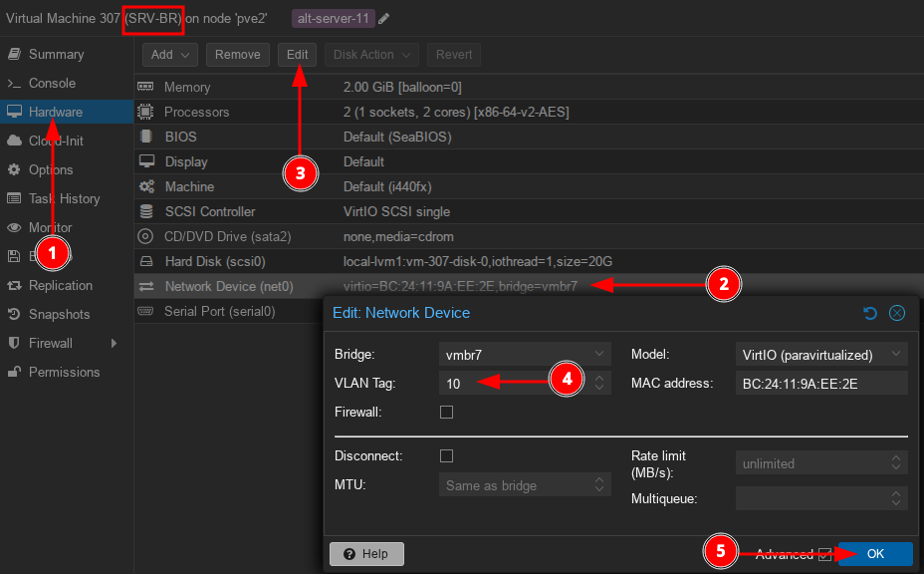Open the Add dropdown button
The width and height of the screenshot is (924, 574).
click(170, 55)
